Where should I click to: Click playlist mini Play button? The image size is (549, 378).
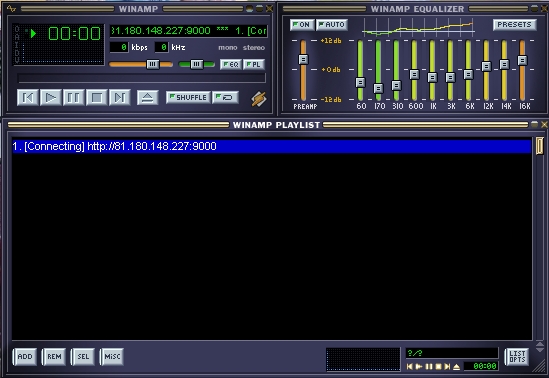point(419,366)
